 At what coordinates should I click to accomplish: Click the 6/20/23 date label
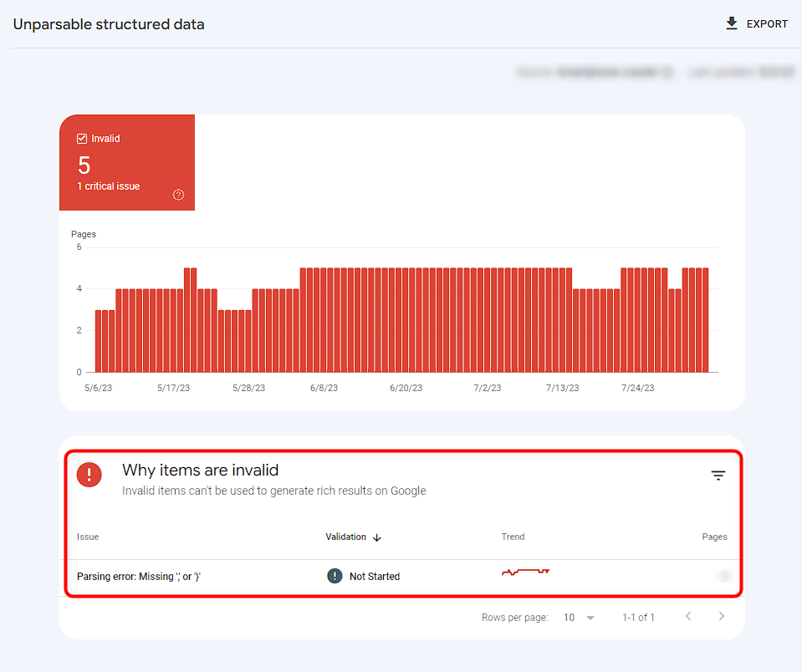tap(406, 388)
